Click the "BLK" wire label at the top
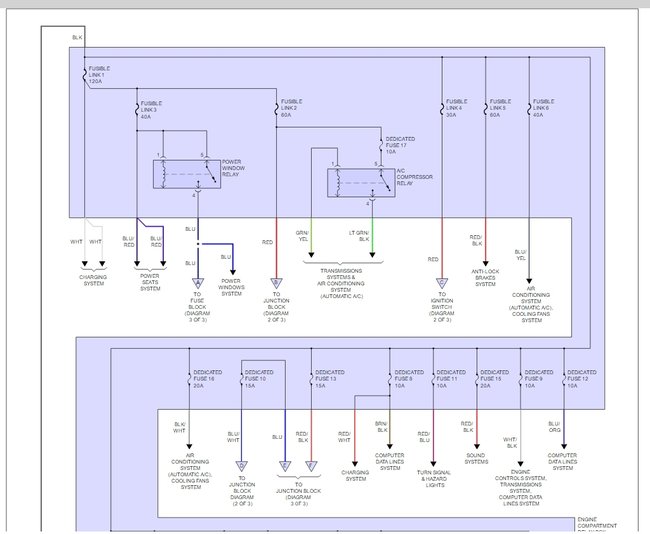The image size is (650, 534). 78,37
